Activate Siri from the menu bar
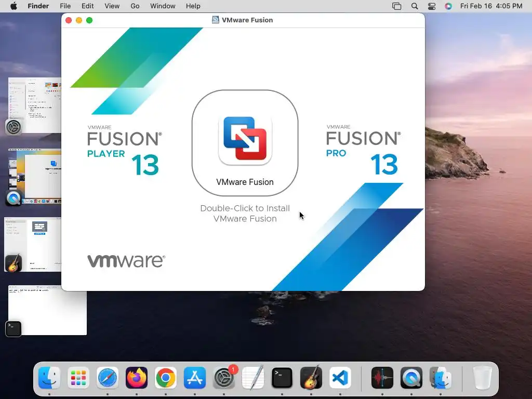 [x=448, y=6]
